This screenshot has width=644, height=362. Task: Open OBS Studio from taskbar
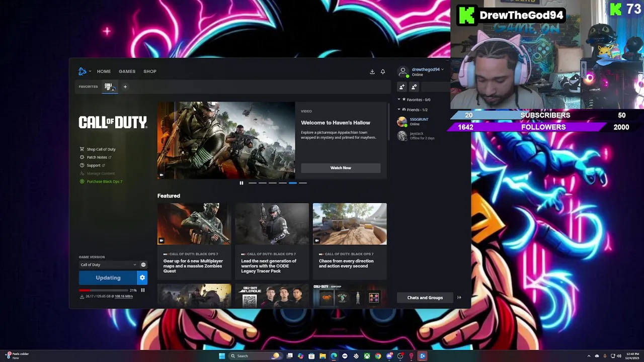(400, 356)
